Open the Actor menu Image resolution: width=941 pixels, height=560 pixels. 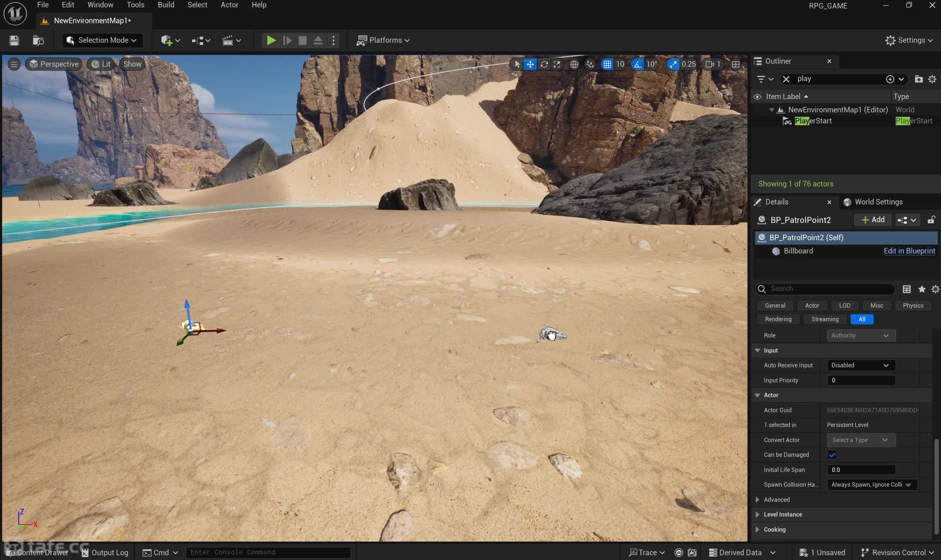tap(229, 5)
